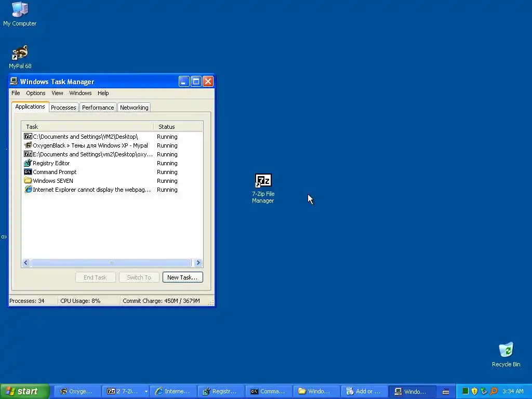This screenshot has width=532, height=399.
Task: Click the 3:34 AM clock
Action: point(513,391)
